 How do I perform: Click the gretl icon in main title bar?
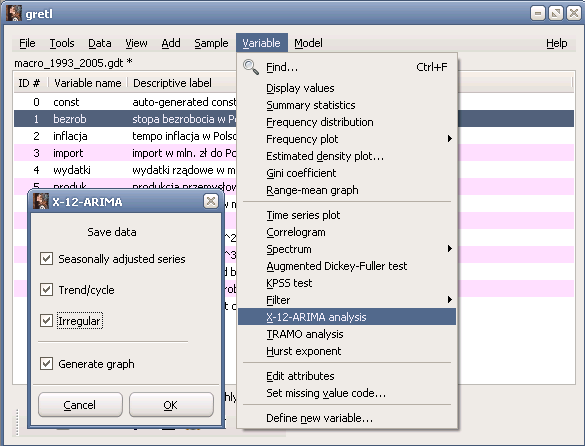14,13
